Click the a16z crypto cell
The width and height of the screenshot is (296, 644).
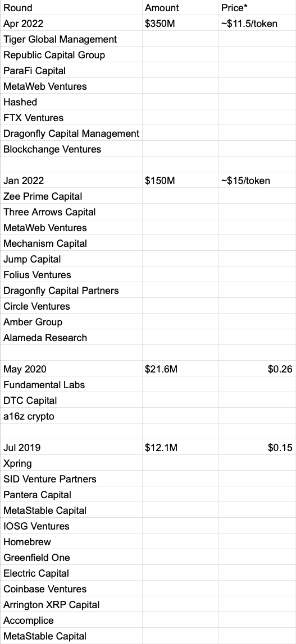(x=71, y=416)
